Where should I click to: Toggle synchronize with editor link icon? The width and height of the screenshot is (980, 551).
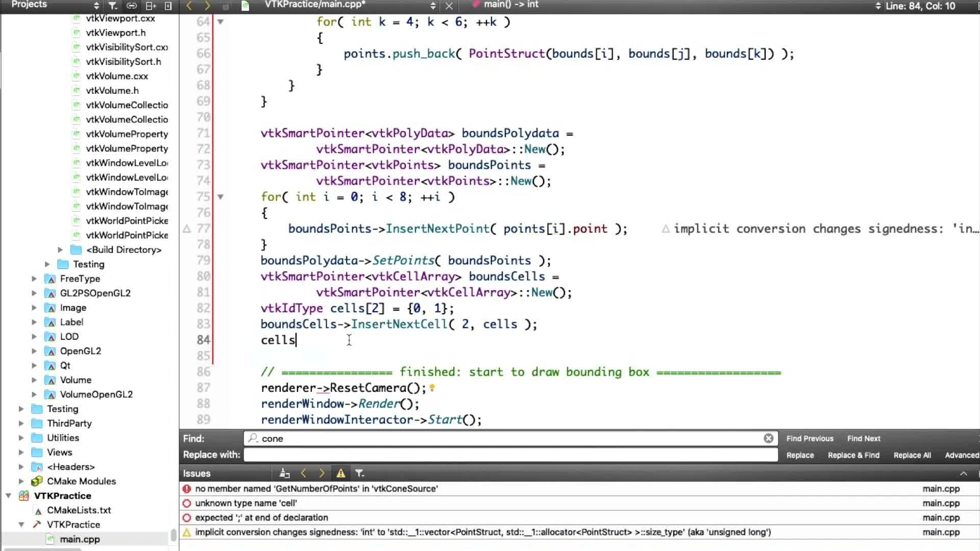pos(132,6)
